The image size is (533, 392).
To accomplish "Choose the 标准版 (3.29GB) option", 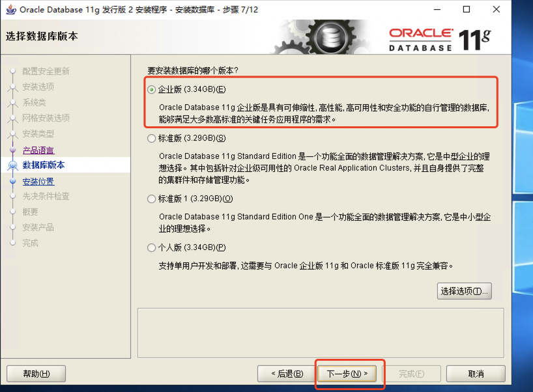I will pos(152,138).
